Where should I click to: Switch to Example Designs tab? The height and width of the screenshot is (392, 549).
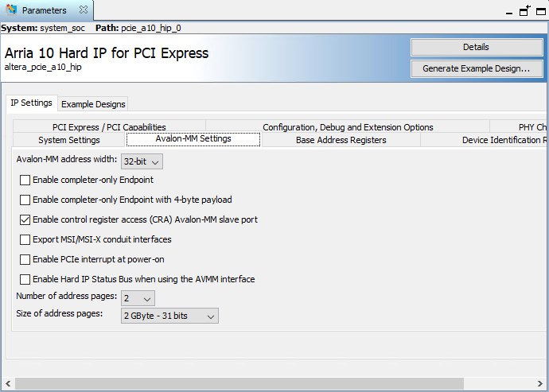click(93, 104)
